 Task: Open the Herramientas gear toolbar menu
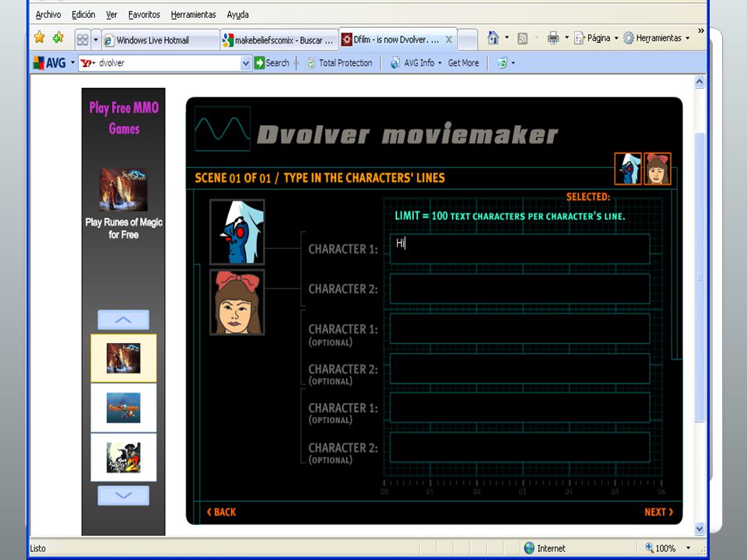(x=657, y=37)
